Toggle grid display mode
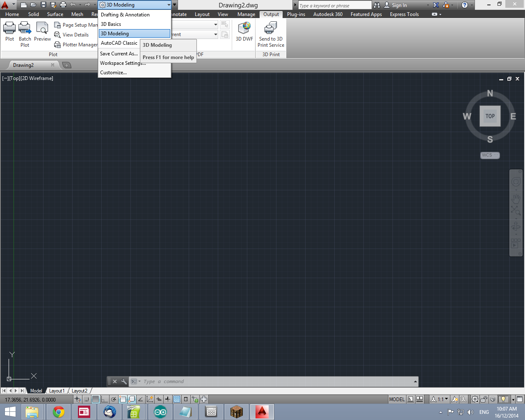 tap(95, 399)
